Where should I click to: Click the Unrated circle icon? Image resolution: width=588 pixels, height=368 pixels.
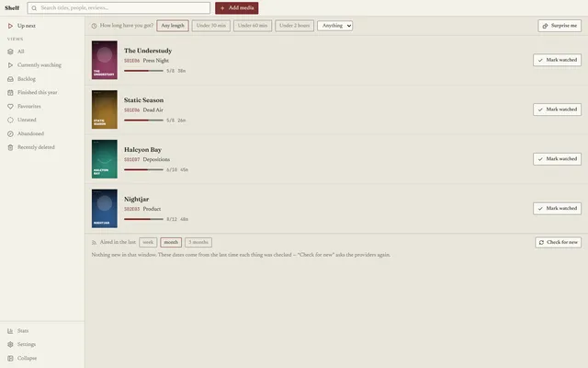[x=10, y=120]
